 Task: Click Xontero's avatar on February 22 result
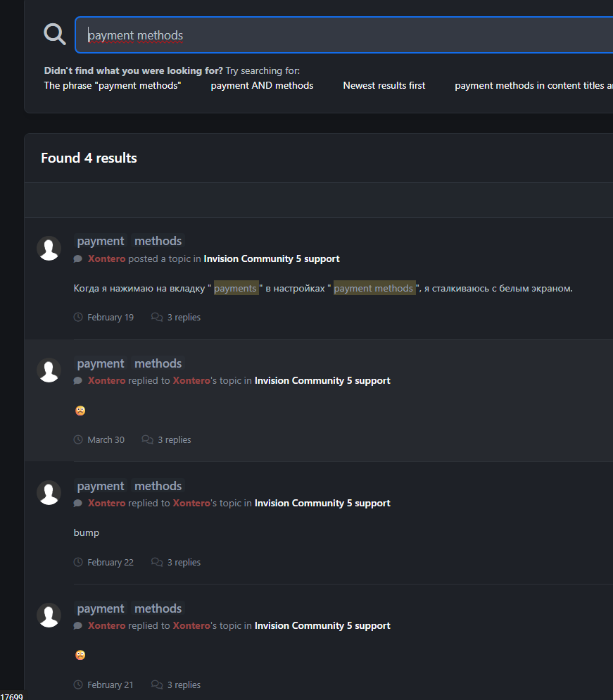click(49, 493)
